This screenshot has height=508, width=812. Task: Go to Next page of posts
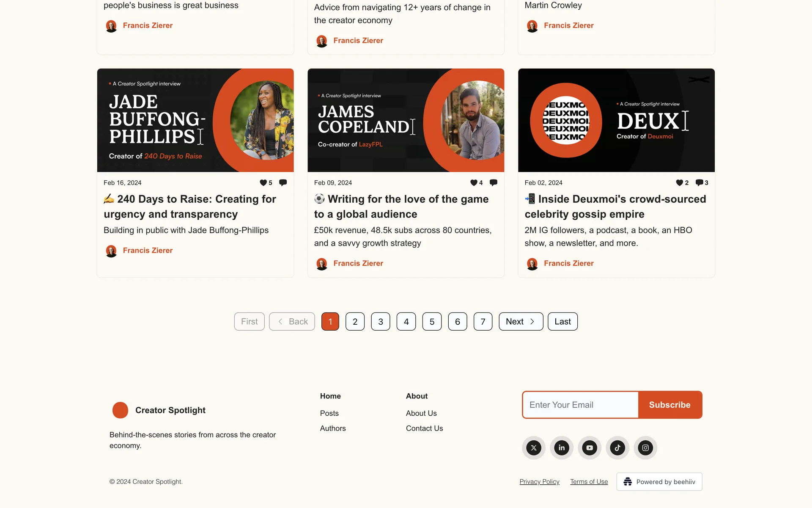tap(521, 321)
